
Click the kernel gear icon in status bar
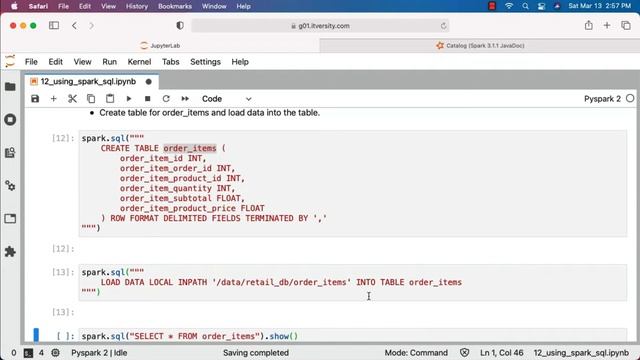point(56,353)
